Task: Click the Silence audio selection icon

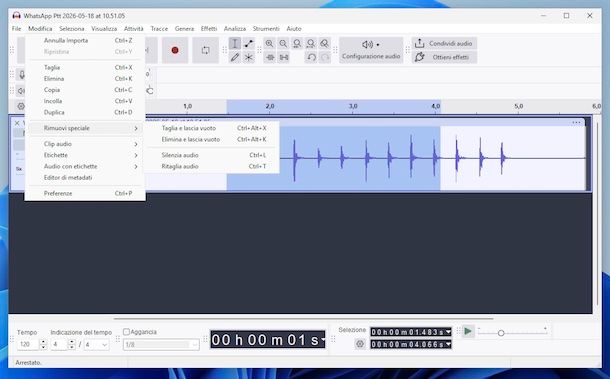Action: (284, 58)
